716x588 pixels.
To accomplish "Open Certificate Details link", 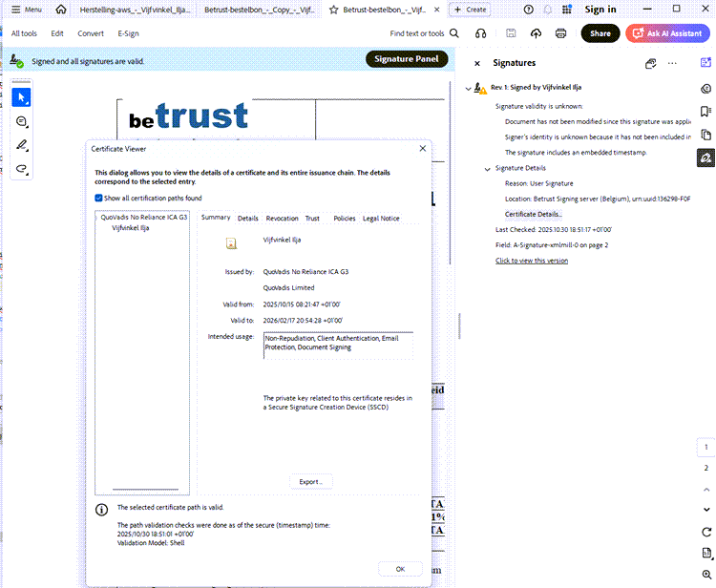I will pos(533,214).
